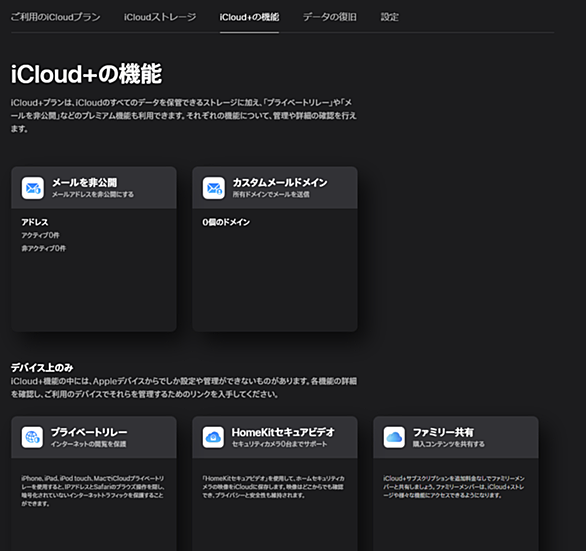
Task: Open the カスタムメールドメイン card title
Action: click(280, 182)
